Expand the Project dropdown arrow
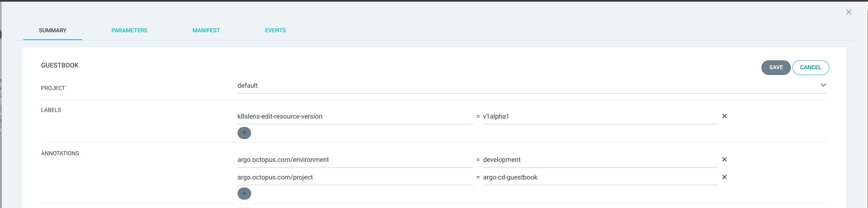Image resolution: width=868 pixels, height=208 pixels. point(823,85)
